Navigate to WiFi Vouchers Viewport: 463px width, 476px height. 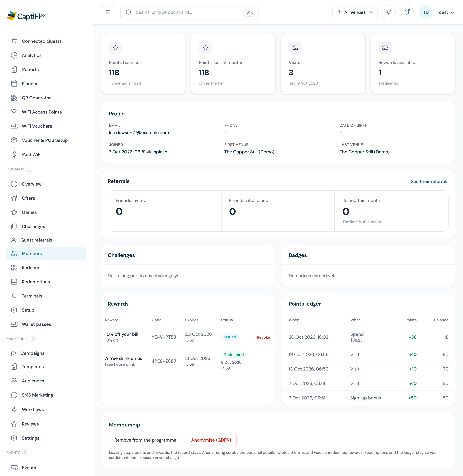click(46, 126)
